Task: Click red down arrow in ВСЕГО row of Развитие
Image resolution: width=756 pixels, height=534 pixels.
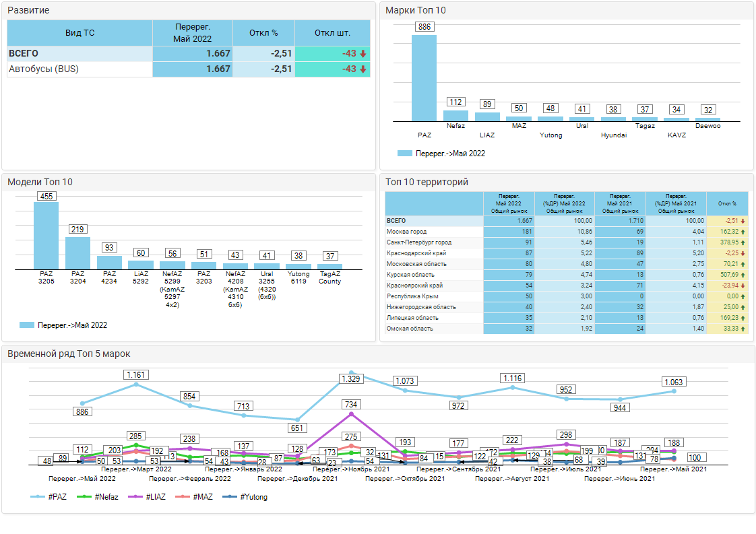Action: pyautogui.click(x=363, y=54)
